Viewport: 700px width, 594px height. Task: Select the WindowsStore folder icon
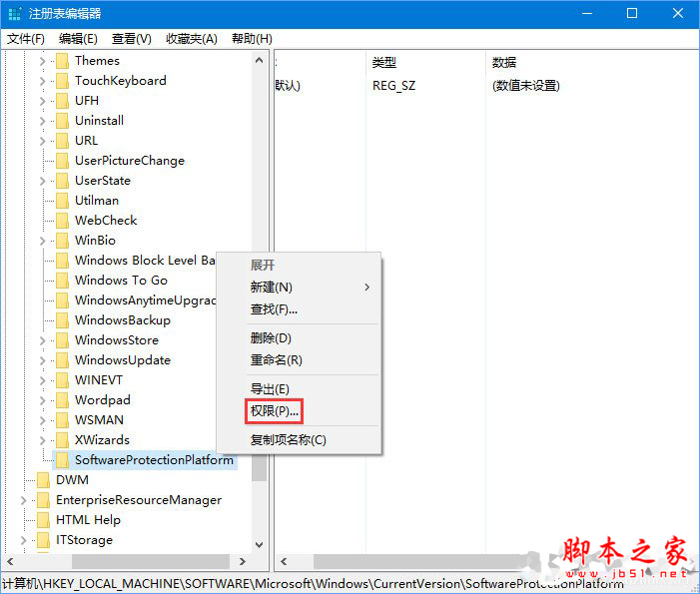(x=63, y=340)
